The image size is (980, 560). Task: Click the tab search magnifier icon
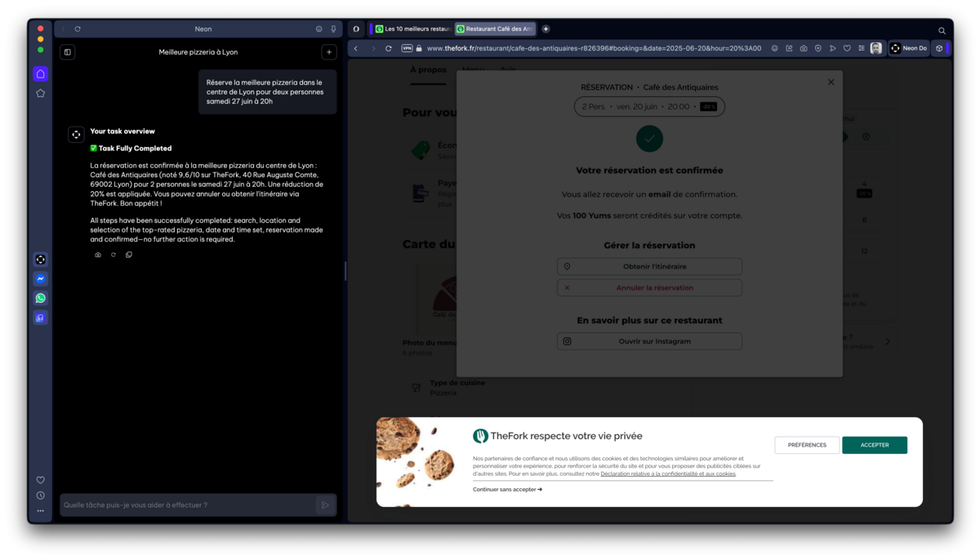click(x=942, y=30)
